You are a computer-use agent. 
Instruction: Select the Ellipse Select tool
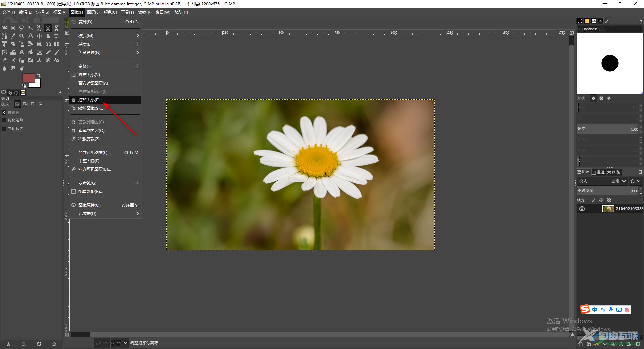tap(13, 28)
